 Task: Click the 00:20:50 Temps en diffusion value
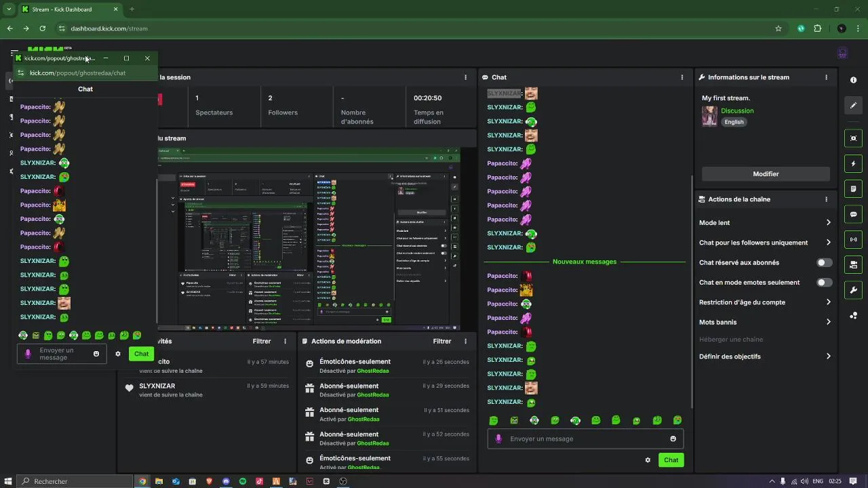tap(428, 98)
